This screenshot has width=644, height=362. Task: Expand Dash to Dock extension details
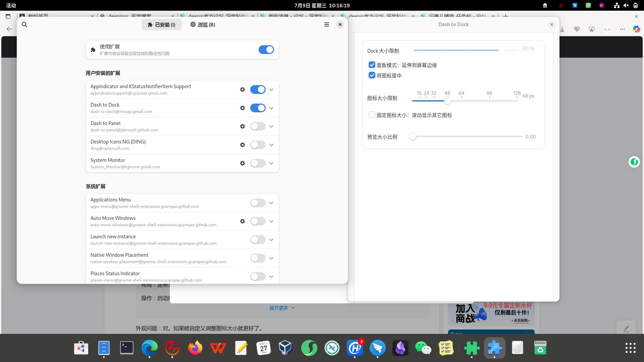tap(271, 108)
